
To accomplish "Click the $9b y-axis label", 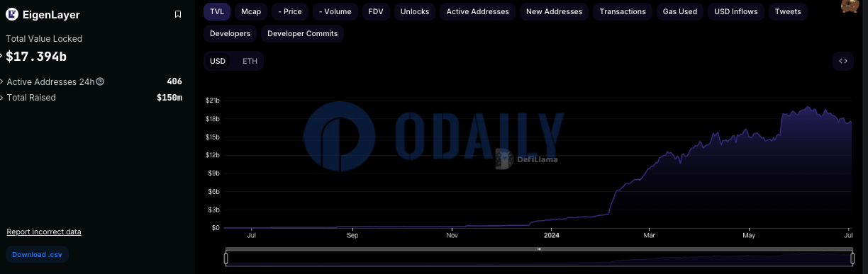I will tap(213, 173).
